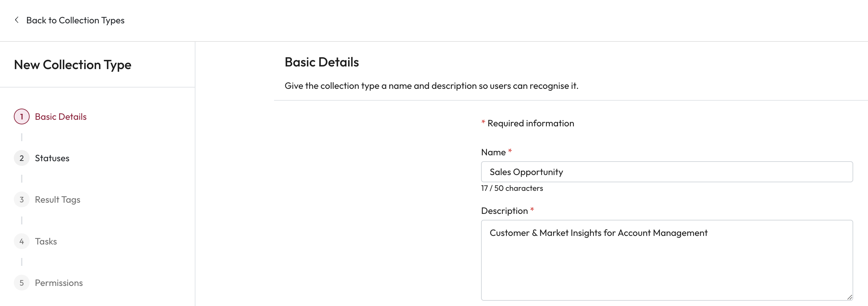Click the Name field label

click(x=493, y=152)
